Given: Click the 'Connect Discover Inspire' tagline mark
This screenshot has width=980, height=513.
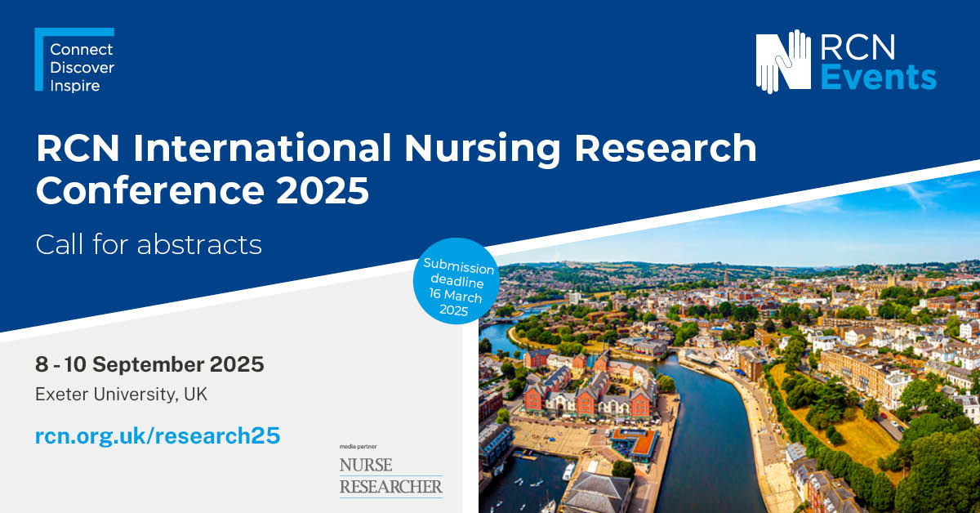Looking at the screenshot, I should pos(74,60).
